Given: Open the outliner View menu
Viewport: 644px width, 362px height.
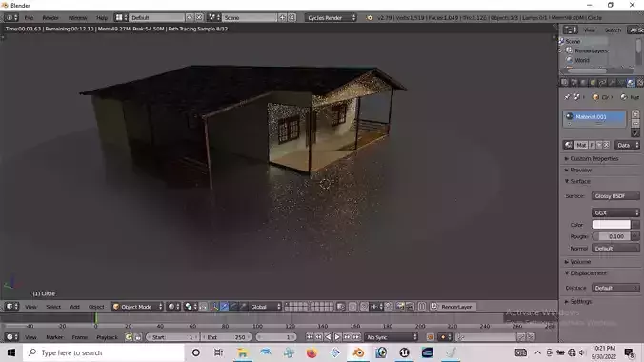Looking at the screenshot, I should pyautogui.click(x=590, y=30).
